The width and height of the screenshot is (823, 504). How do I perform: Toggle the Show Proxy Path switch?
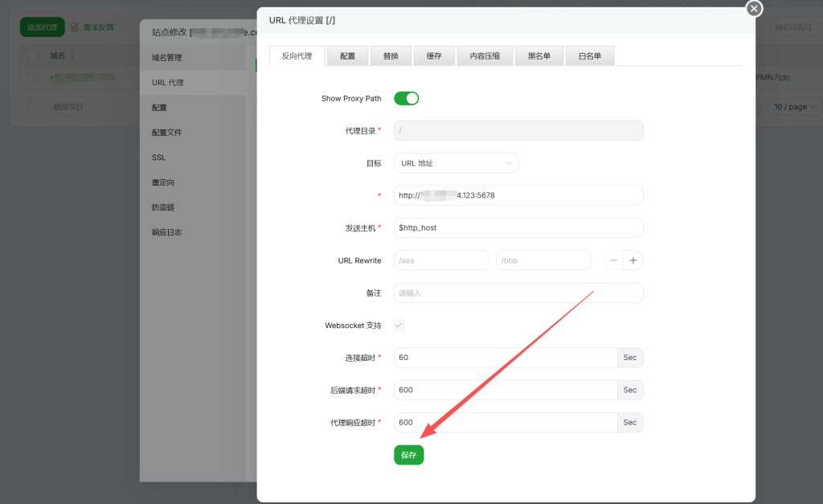tap(406, 99)
